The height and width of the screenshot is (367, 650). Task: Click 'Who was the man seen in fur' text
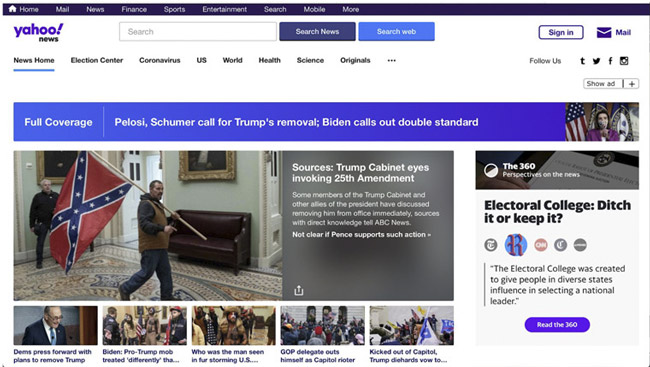[x=228, y=356]
